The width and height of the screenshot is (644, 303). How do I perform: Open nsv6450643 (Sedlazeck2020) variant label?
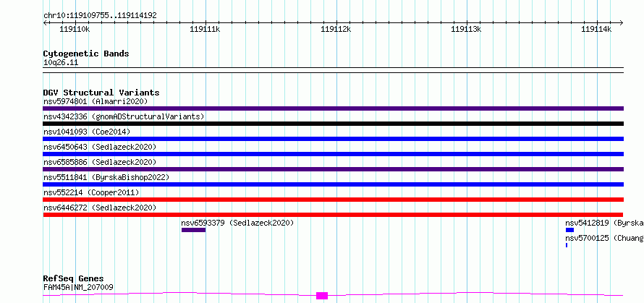click(x=100, y=147)
